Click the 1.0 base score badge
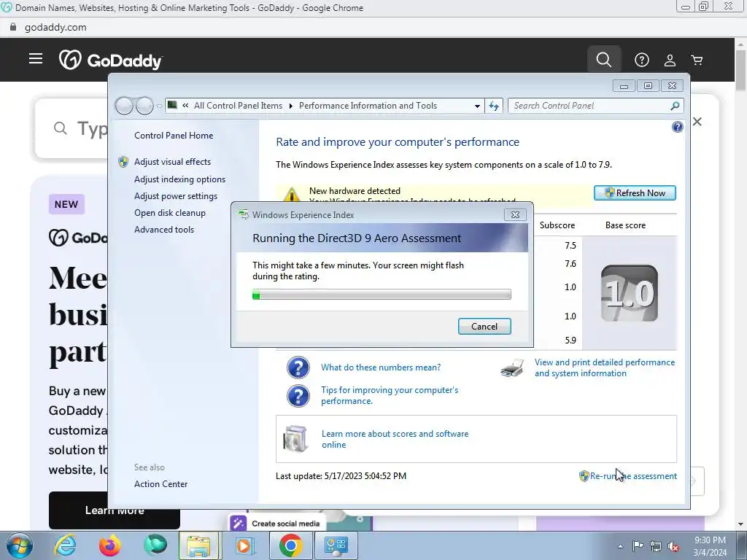The width and height of the screenshot is (747, 560). tap(630, 293)
